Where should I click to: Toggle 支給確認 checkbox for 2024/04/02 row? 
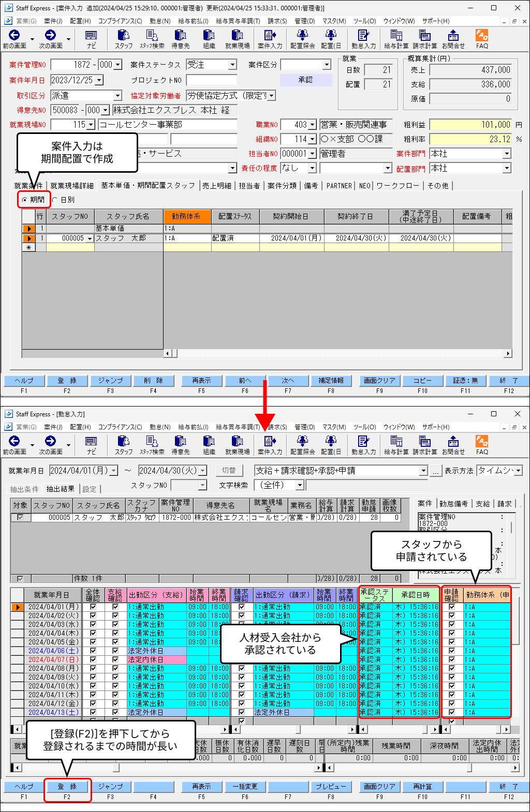115,616
